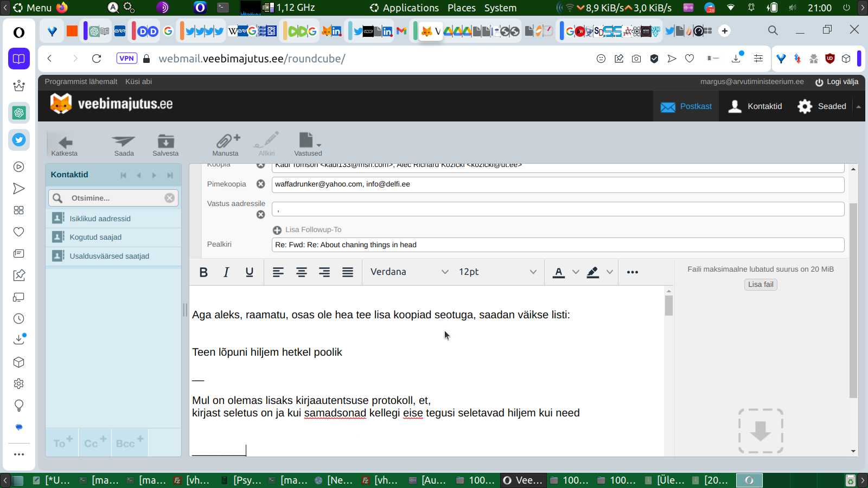868x488 pixels.
Task: Center align the text
Action: coord(302,272)
